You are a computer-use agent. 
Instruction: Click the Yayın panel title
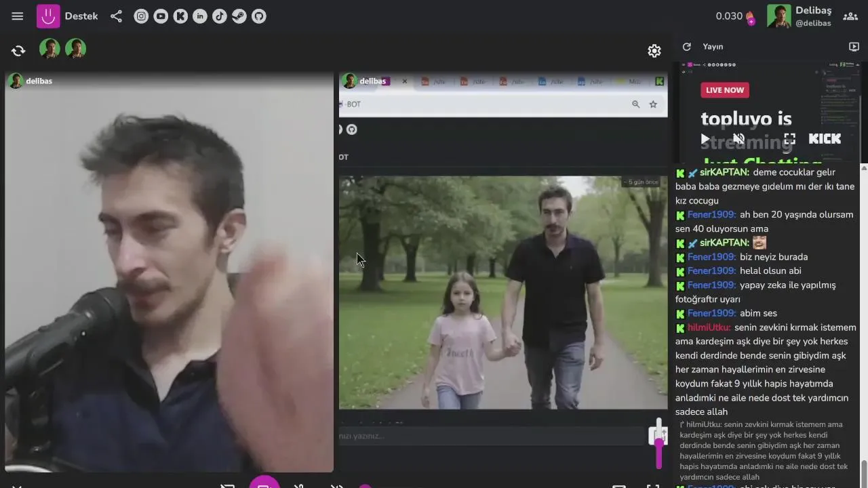coord(713,47)
